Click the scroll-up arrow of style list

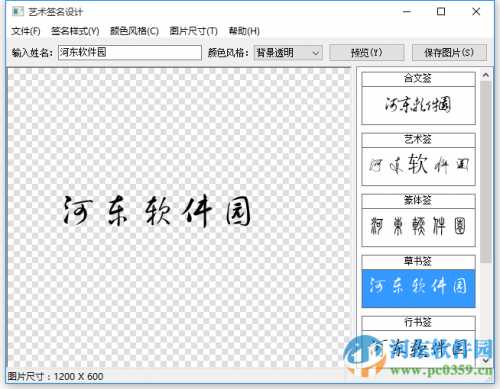click(x=486, y=75)
